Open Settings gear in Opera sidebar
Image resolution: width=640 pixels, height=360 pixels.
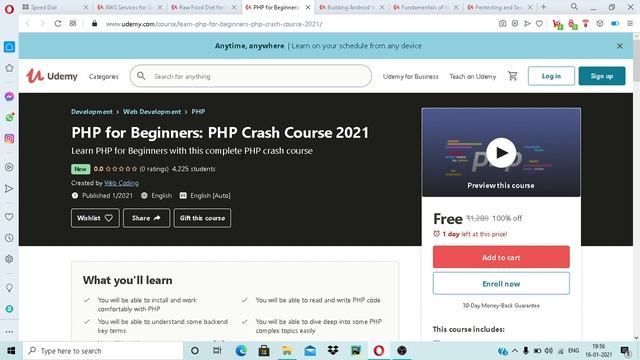[9, 259]
